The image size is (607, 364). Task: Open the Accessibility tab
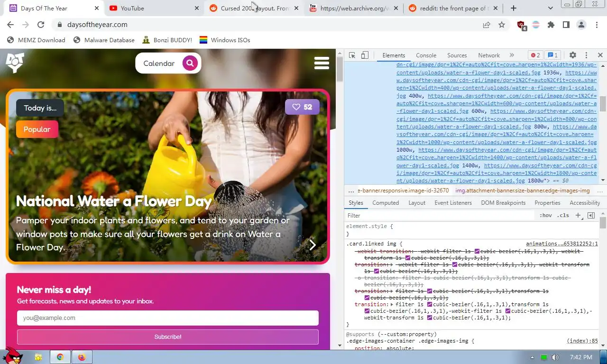click(x=585, y=203)
